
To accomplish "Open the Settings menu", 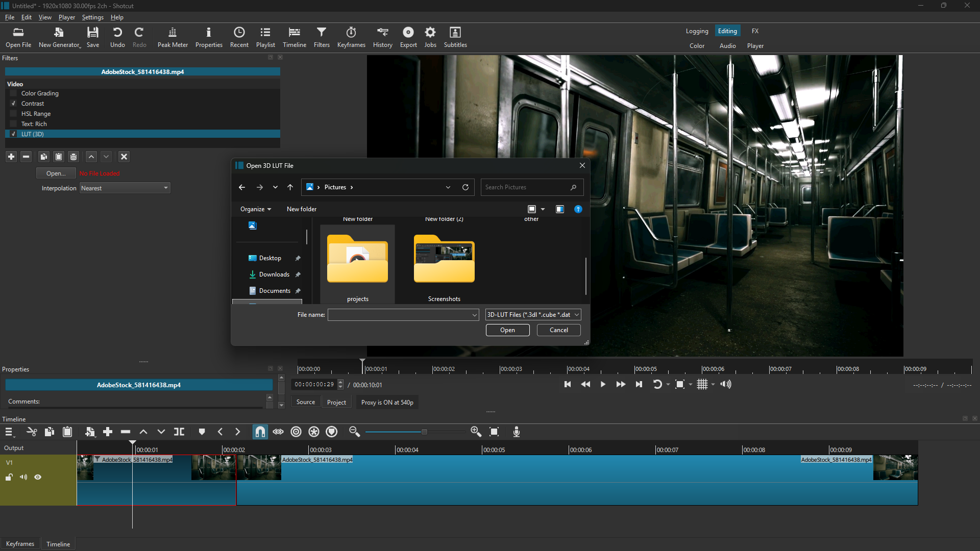I will pyautogui.click(x=92, y=17).
